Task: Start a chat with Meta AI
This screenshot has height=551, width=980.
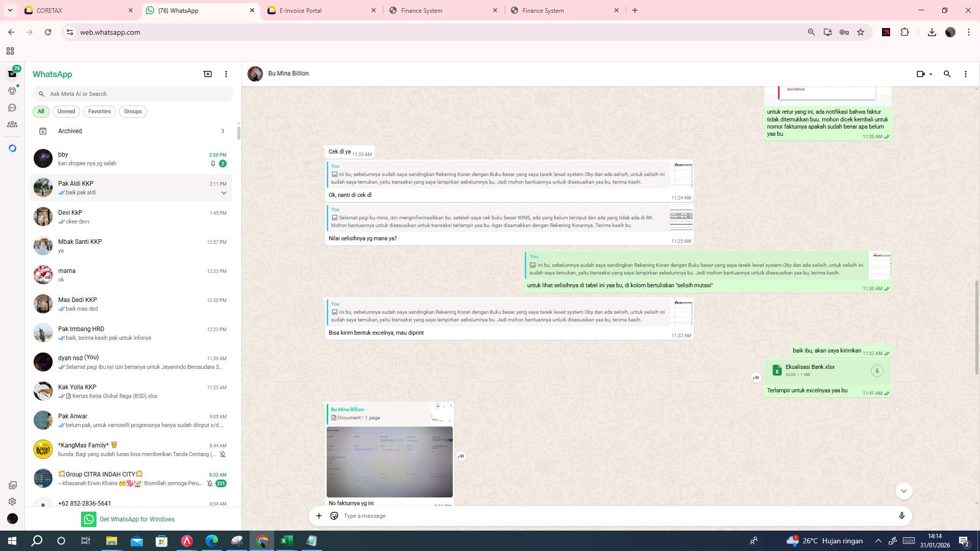Action: point(12,147)
